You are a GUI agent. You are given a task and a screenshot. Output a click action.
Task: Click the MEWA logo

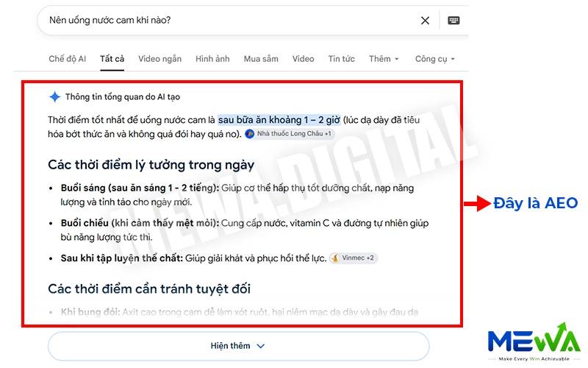click(x=534, y=342)
